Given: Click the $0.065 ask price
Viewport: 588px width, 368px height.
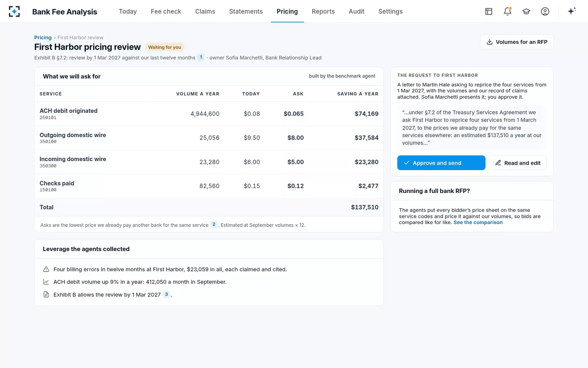Looking at the screenshot, I should pos(294,114).
